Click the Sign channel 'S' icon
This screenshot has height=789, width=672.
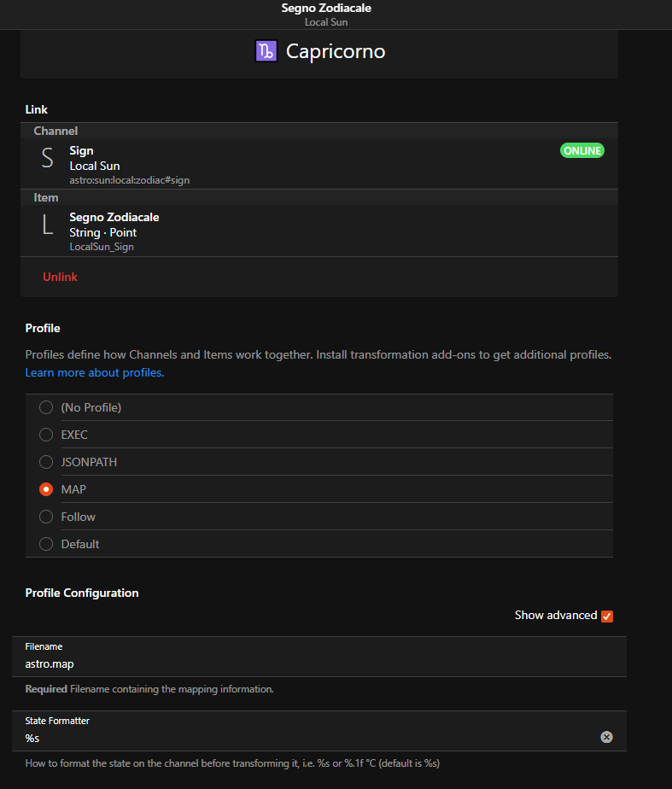coord(47,159)
